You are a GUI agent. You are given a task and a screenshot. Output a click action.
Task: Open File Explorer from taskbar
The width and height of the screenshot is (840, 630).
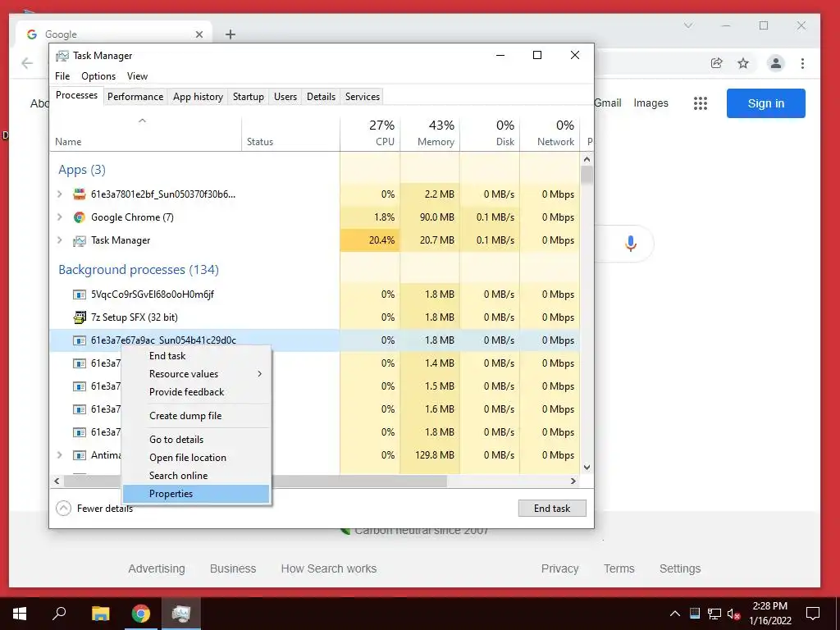point(100,614)
